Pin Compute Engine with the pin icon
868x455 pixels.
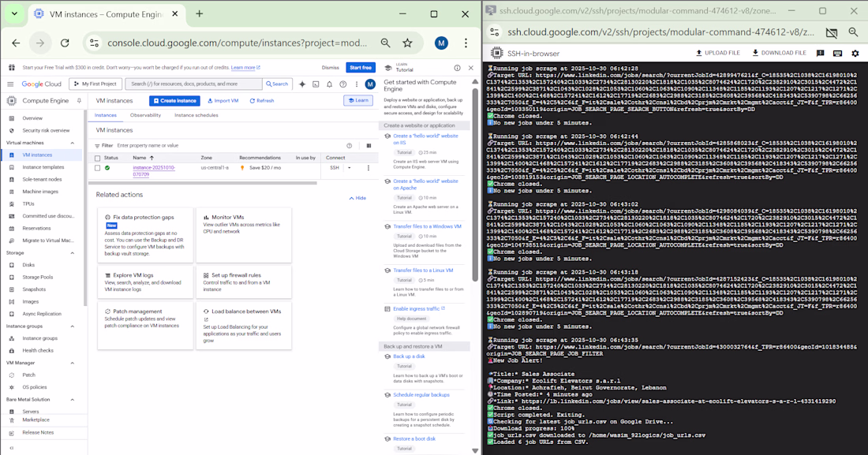click(x=79, y=101)
